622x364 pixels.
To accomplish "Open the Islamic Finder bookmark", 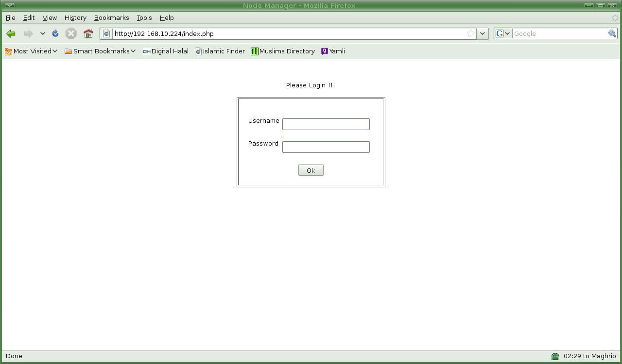I will 220,51.
